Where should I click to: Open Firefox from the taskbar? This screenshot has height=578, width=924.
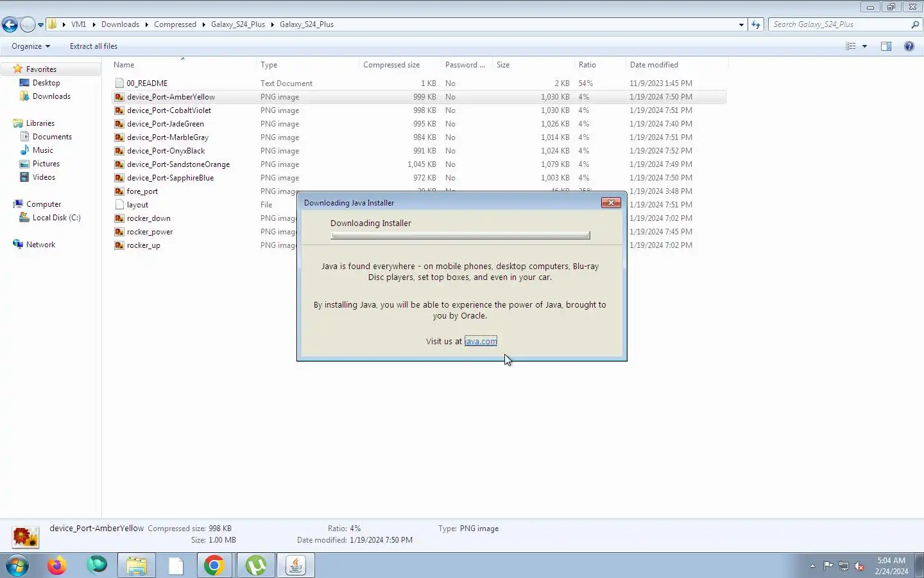coord(57,566)
